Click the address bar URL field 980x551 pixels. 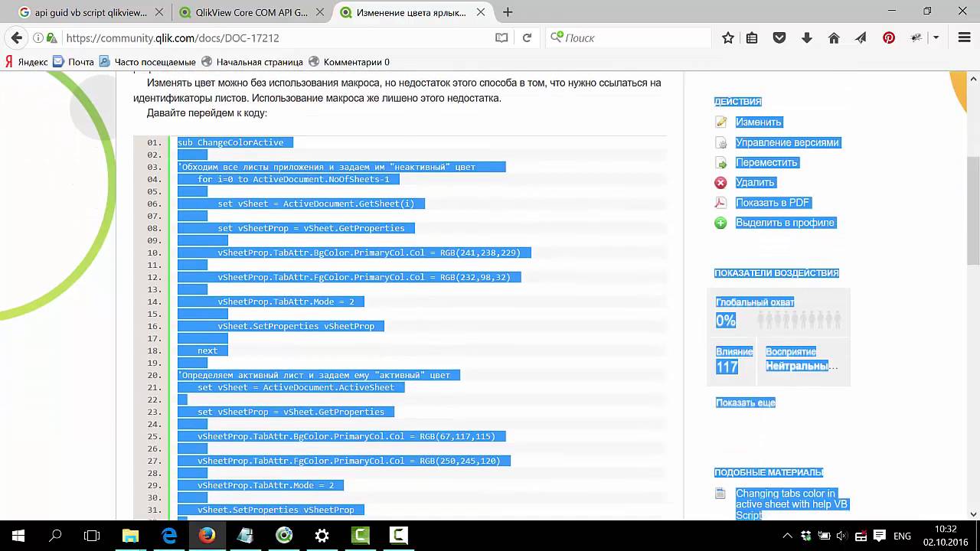pos(276,37)
